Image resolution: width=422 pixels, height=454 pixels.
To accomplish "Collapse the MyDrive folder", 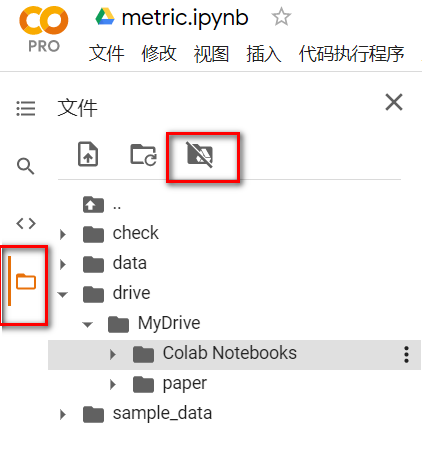I will [x=88, y=324].
